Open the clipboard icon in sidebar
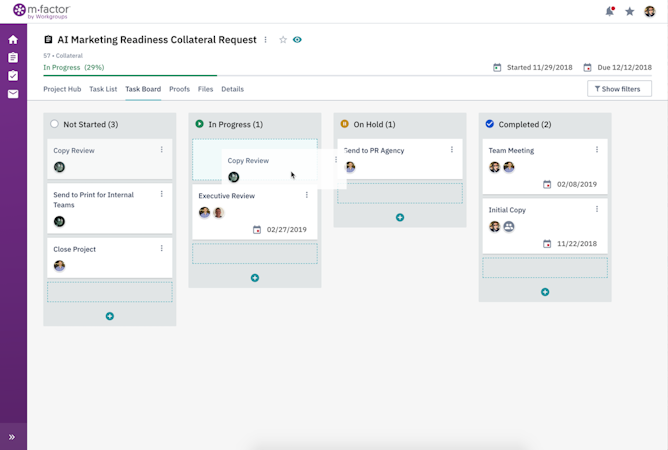This screenshot has height=450, width=668. (13, 58)
